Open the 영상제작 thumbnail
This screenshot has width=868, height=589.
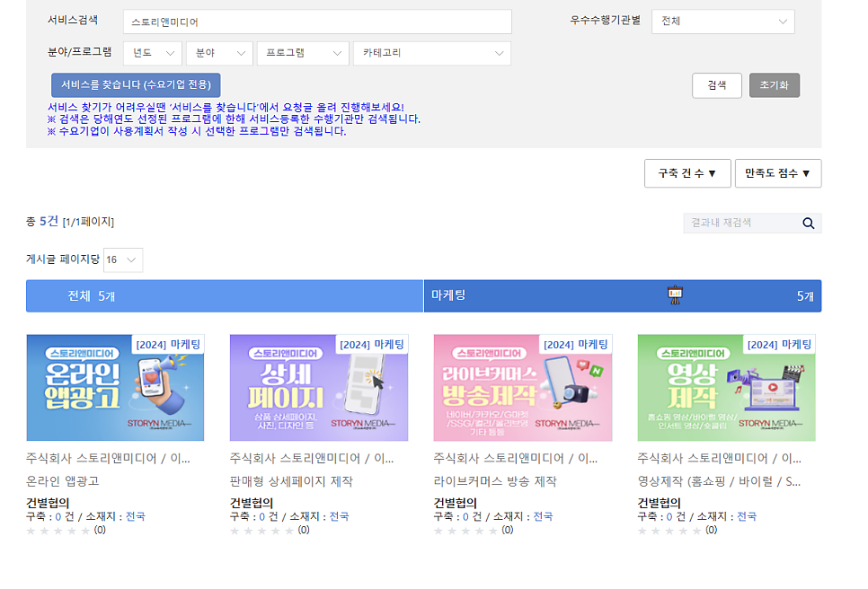tap(726, 388)
